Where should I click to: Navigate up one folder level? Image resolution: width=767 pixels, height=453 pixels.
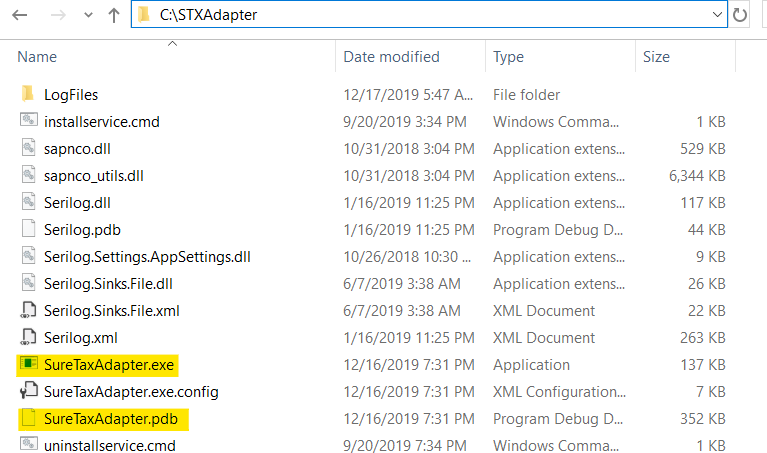113,15
